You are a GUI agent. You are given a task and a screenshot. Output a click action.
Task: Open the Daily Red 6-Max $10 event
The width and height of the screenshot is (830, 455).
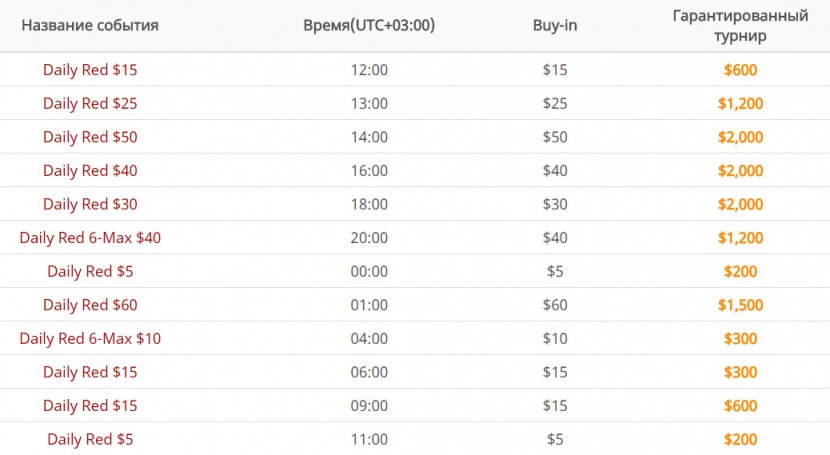coord(90,339)
